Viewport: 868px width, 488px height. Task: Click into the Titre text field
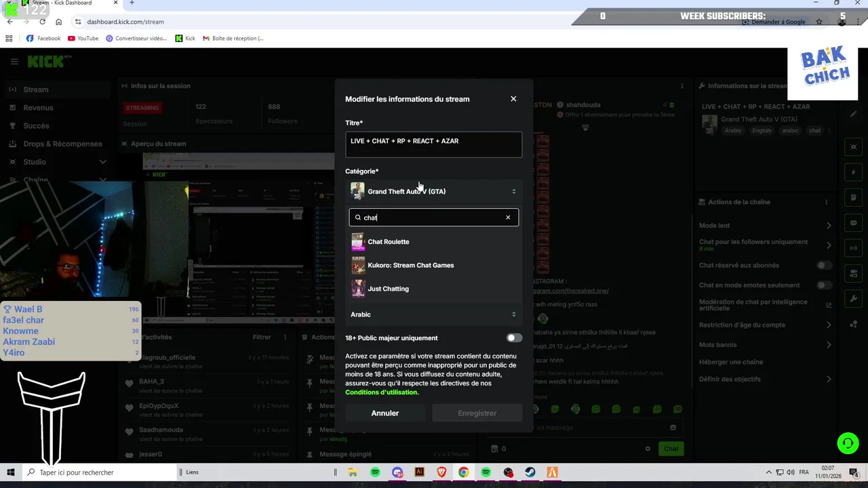(x=433, y=144)
